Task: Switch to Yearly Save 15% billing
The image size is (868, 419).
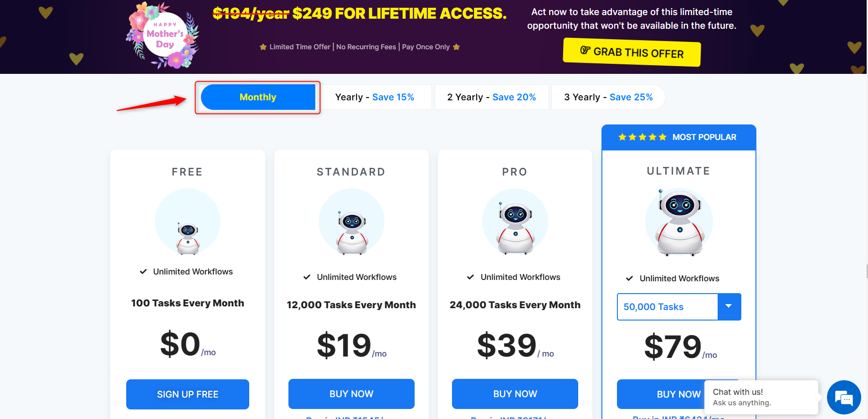Action: 375,97
